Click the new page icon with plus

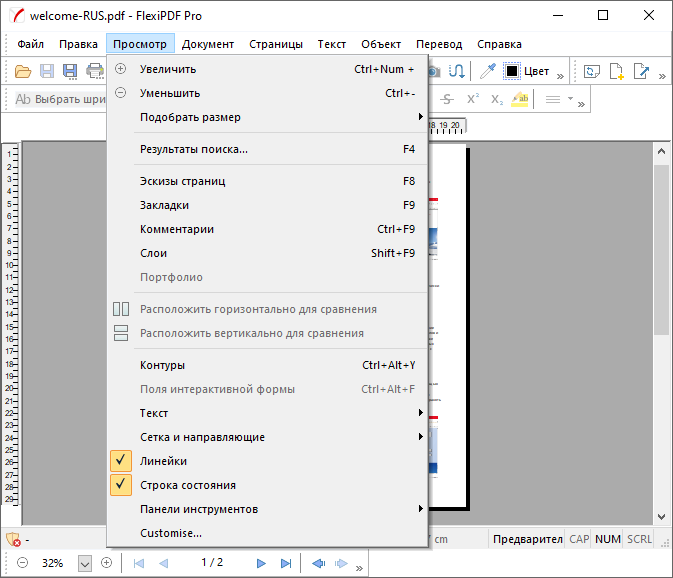[616, 71]
